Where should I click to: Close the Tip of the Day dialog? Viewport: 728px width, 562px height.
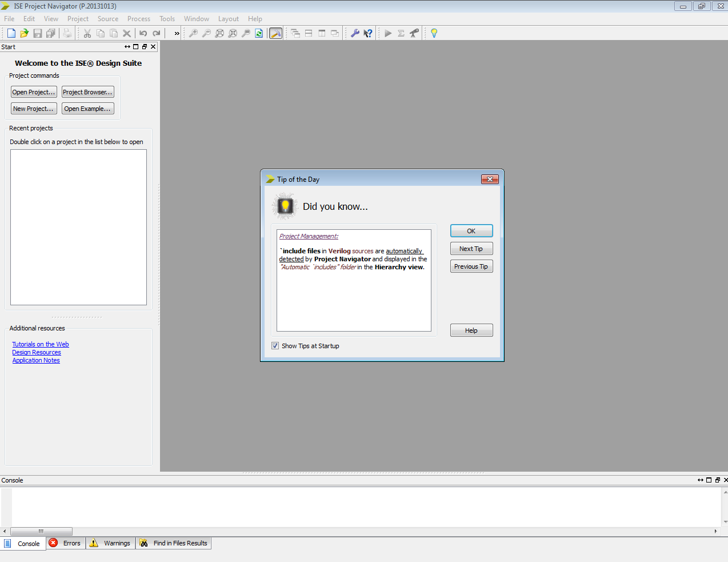[490, 180]
